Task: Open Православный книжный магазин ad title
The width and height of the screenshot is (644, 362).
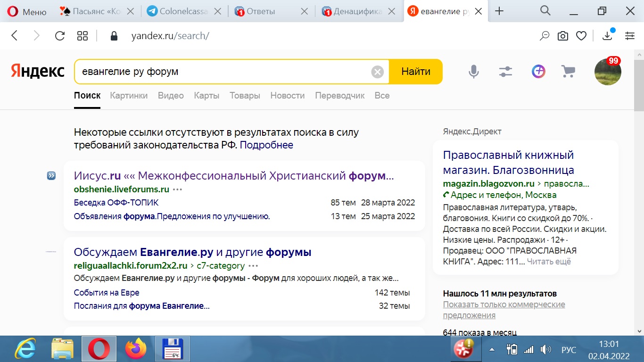Action: point(509,162)
